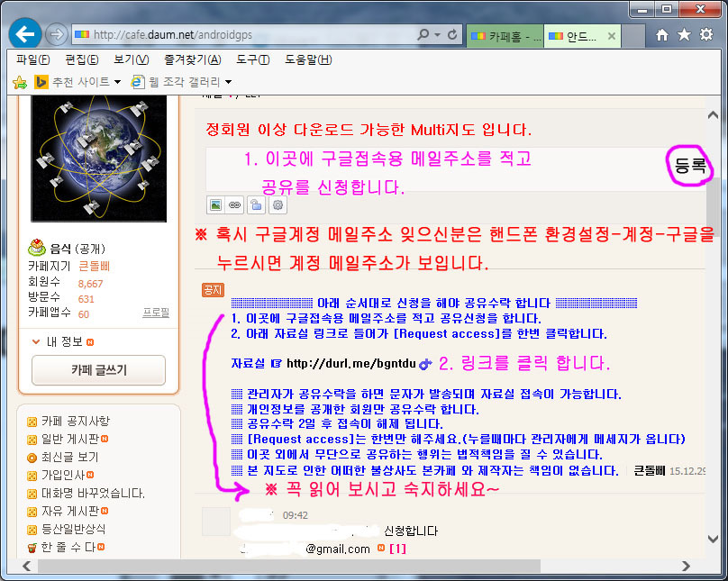The width and height of the screenshot is (728, 581).
Task: Click the 등록 submit button
Action: point(690,166)
